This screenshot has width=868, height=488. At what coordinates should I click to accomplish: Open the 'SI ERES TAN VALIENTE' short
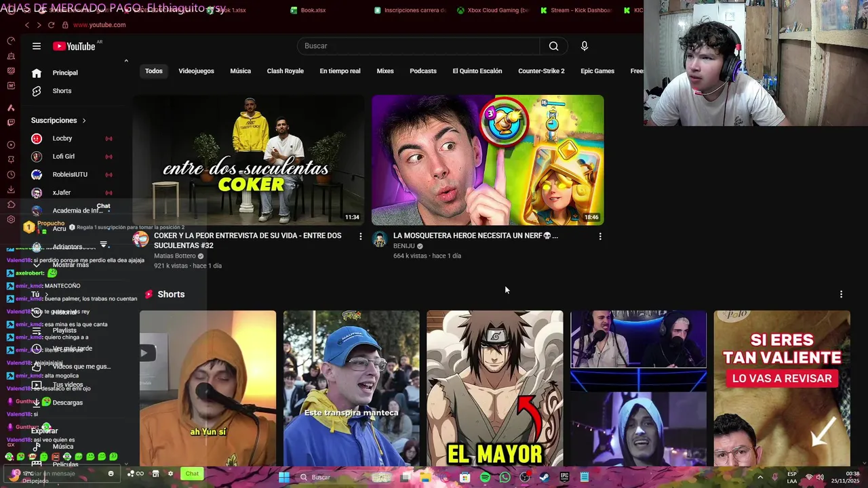pyautogui.click(x=782, y=388)
